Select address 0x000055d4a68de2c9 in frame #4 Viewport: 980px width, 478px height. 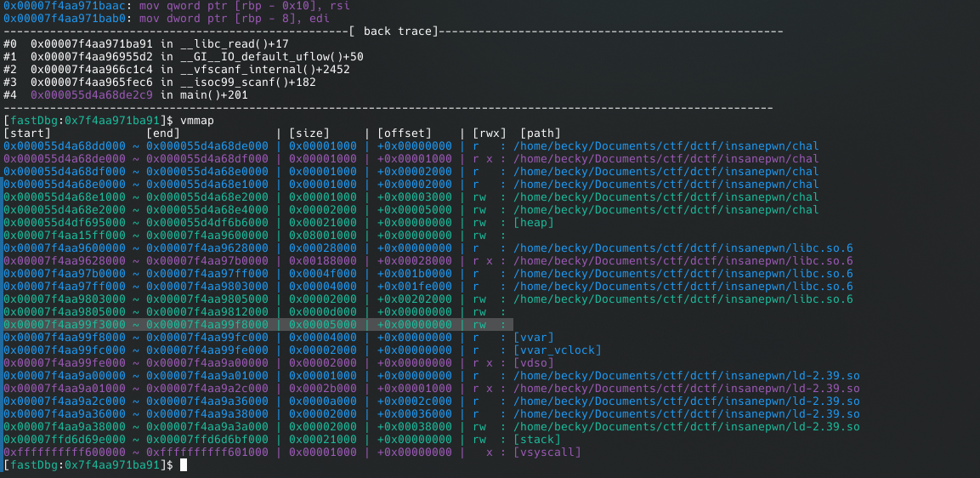click(92, 94)
